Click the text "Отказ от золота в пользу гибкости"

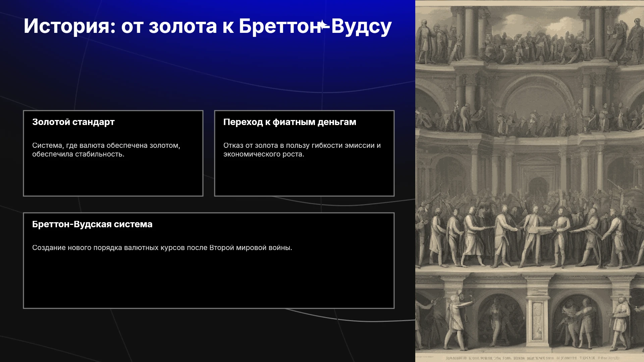tap(278, 145)
